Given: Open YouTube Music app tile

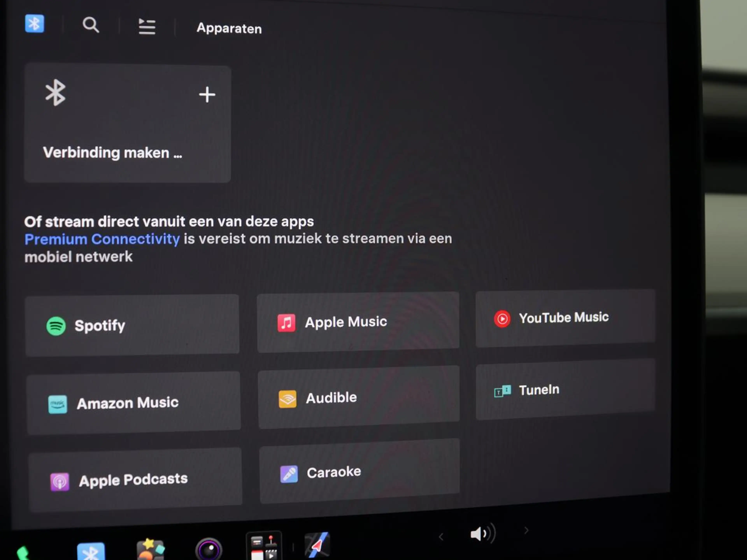Looking at the screenshot, I should (x=565, y=318).
